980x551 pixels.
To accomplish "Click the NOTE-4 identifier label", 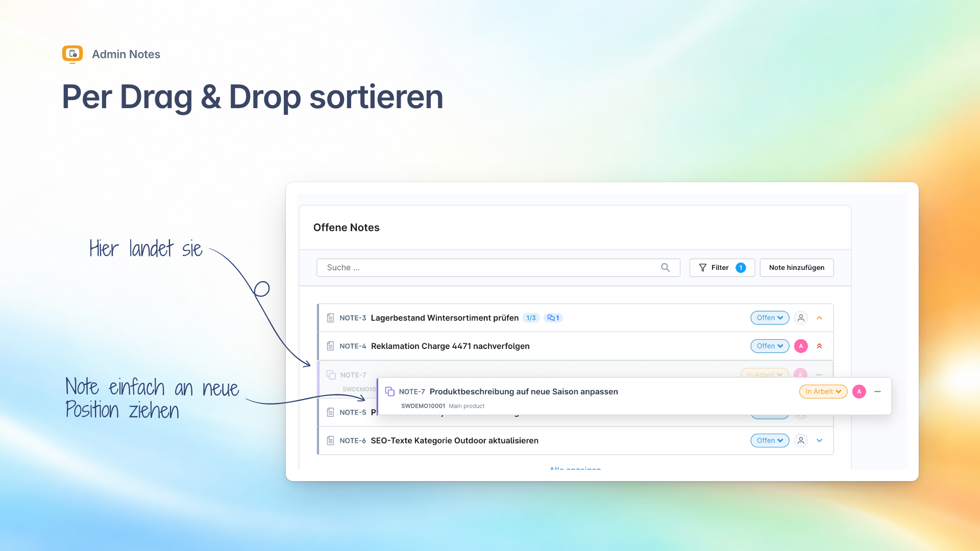I will pyautogui.click(x=353, y=346).
